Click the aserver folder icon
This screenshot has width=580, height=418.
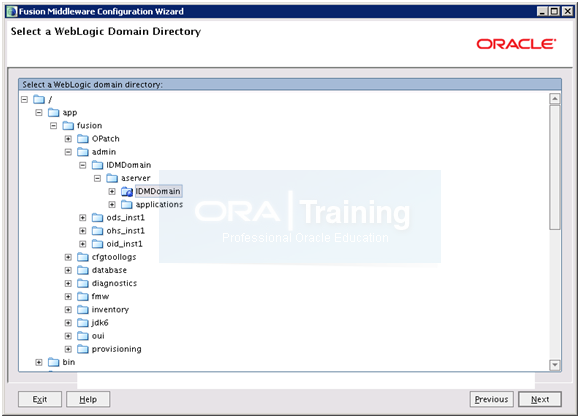[x=112, y=178]
